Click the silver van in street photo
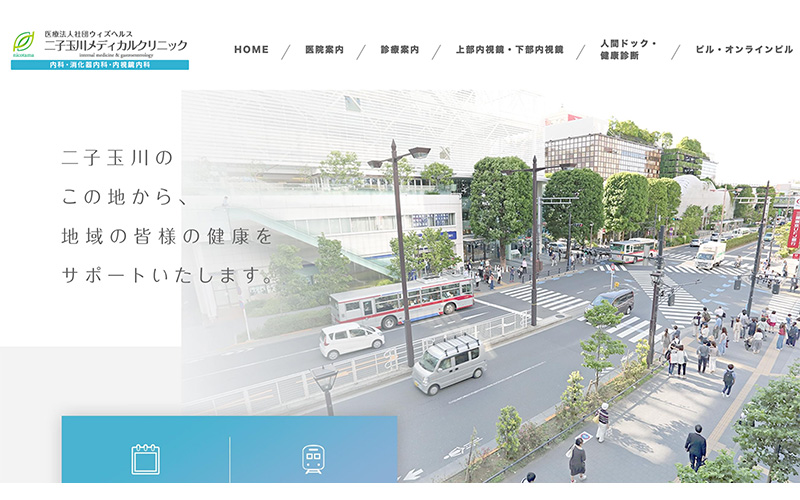 tap(448, 362)
